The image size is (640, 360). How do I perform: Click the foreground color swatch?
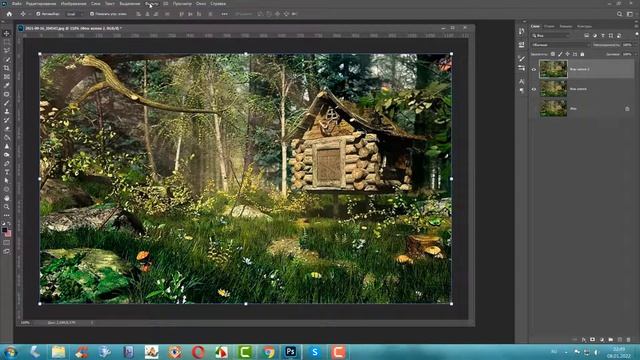tap(4, 231)
